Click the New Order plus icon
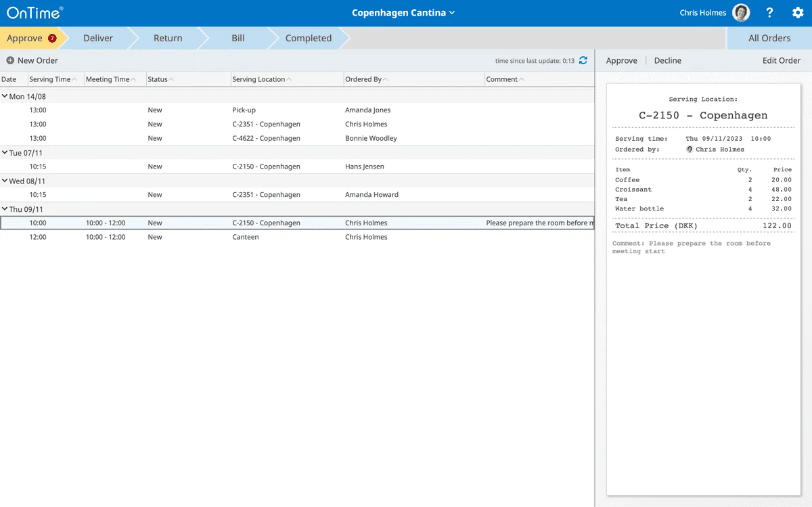The height and width of the screenshot is (507, 812). click(10, 60)
